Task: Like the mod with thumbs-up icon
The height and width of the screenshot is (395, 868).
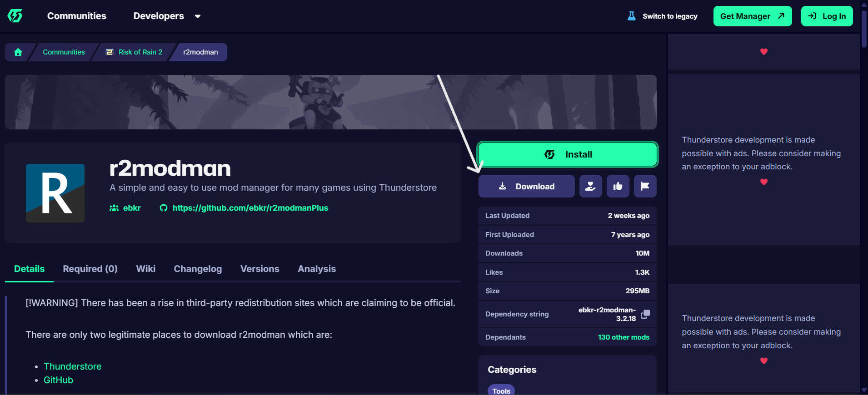Action: (618, 186)
